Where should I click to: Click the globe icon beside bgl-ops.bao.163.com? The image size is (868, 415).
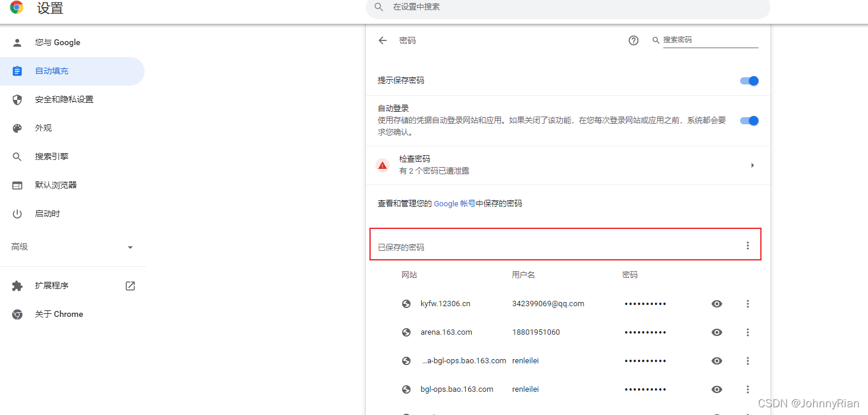(406, 389)
